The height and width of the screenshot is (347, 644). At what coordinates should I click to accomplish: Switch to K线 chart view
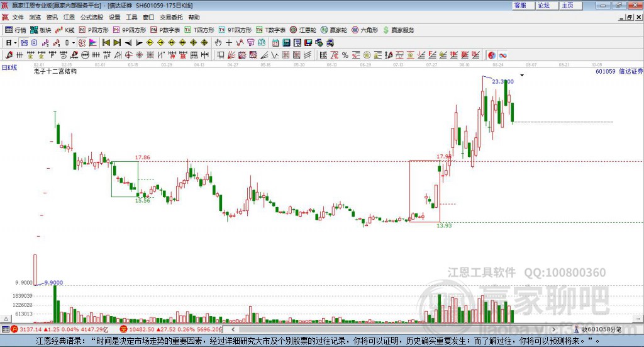65,30
